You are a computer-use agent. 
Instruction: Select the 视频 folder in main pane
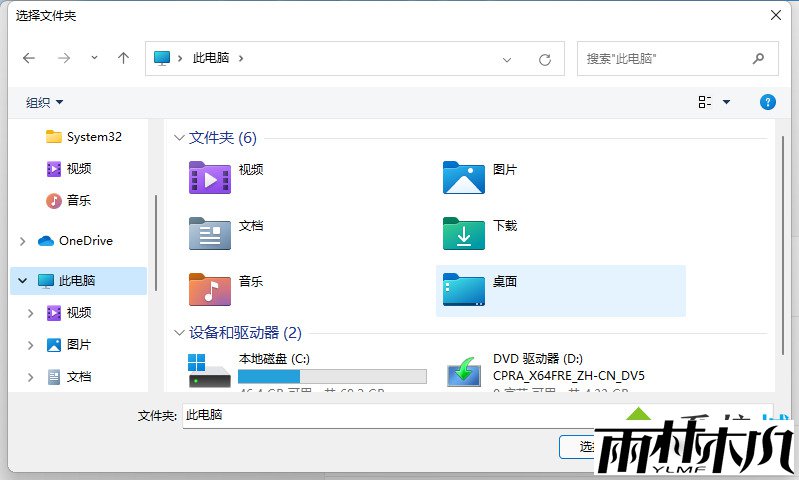210,177
